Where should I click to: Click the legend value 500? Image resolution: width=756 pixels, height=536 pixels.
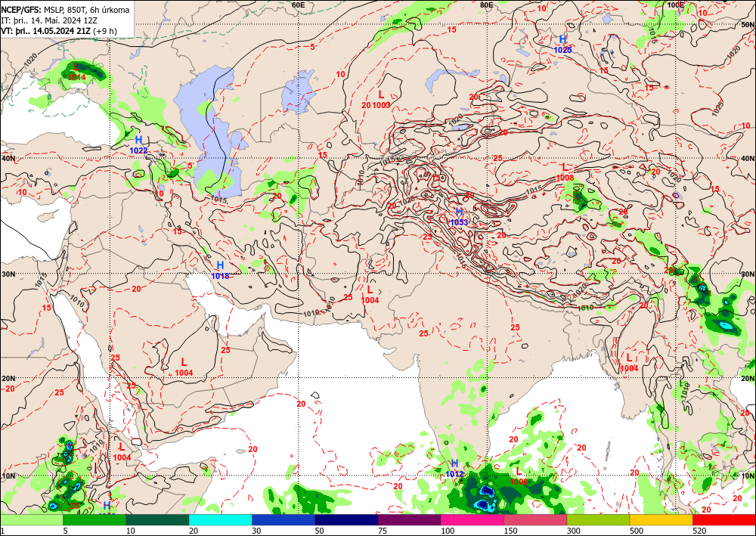point(637,531)
